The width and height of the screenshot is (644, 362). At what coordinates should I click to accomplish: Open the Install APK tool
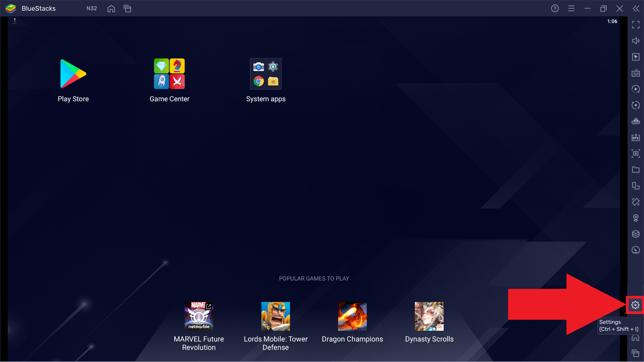pyautogui.click(x=635, y=137)
